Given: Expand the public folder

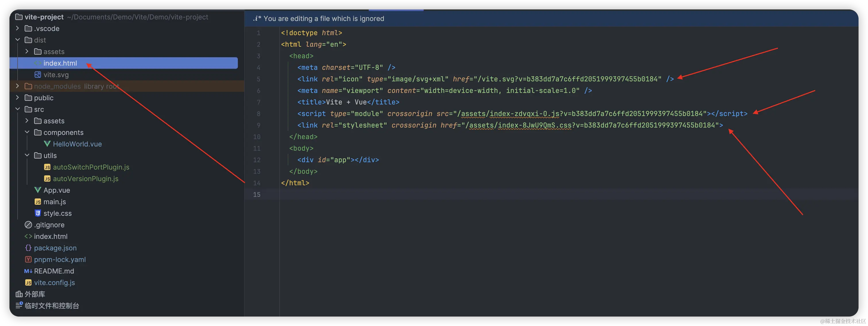Looking at the screenshot, I should (x=18, y=98).
